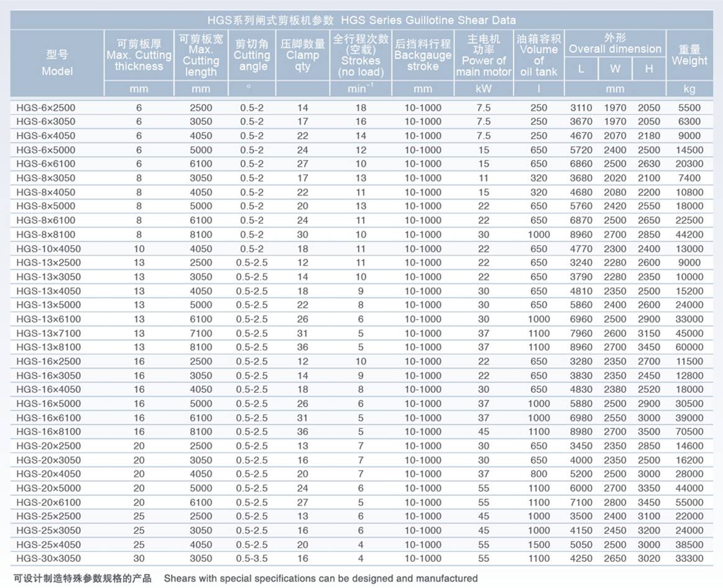Click the Max. Cutting thickness header
This screenshot has width=723, height=588.
pos(139,55)
